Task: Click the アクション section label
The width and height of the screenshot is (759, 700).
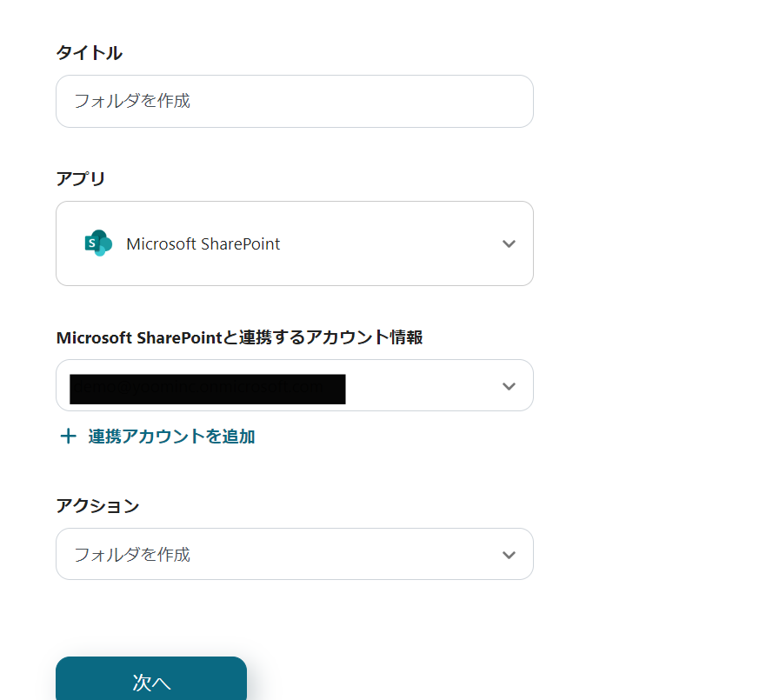Action: 97,506
